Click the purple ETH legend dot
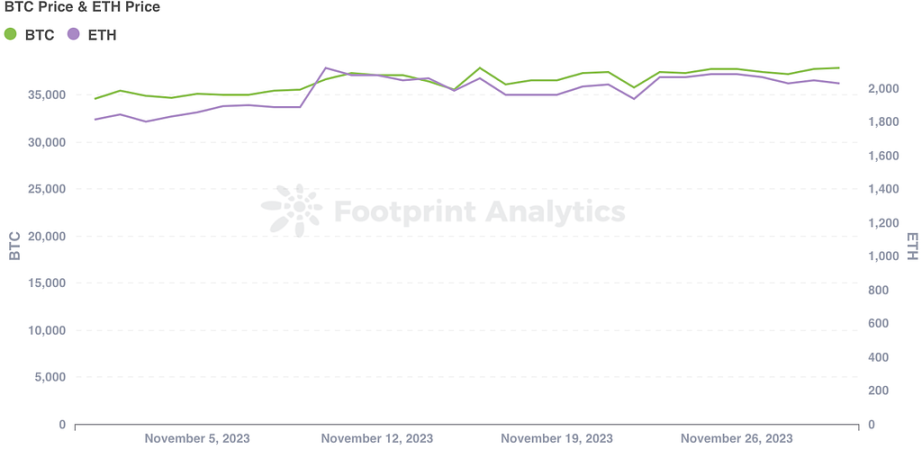The image size is (922, 449). [73, 34]
